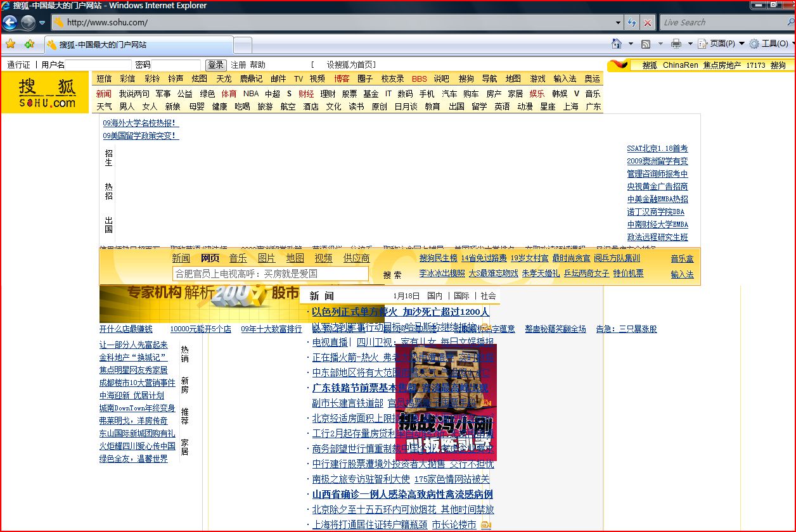Click the Refresh page icon

click(632, 23)
